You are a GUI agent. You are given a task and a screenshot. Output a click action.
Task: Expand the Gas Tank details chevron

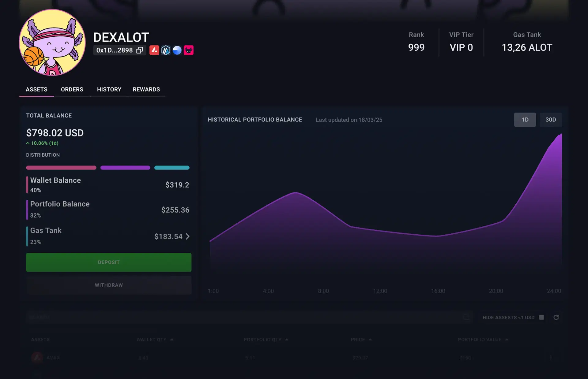click(188, 236)
